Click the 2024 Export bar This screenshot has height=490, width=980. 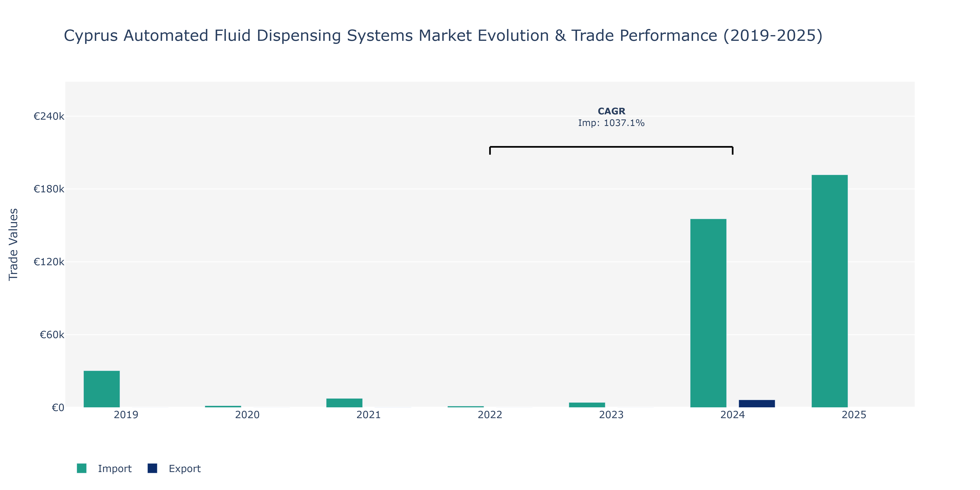pos(757,404)
